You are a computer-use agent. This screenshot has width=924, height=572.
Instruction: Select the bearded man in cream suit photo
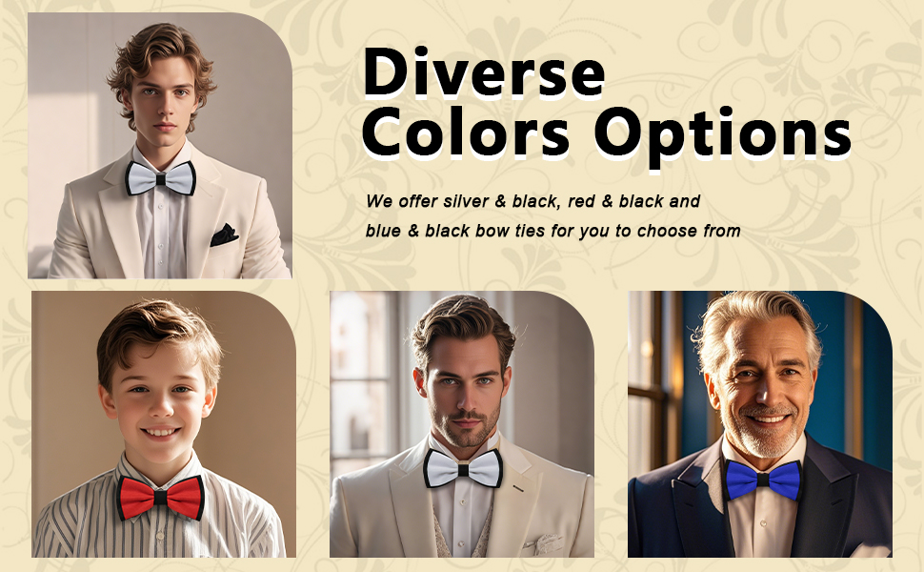pyautogui.click(x=462, y=424)
